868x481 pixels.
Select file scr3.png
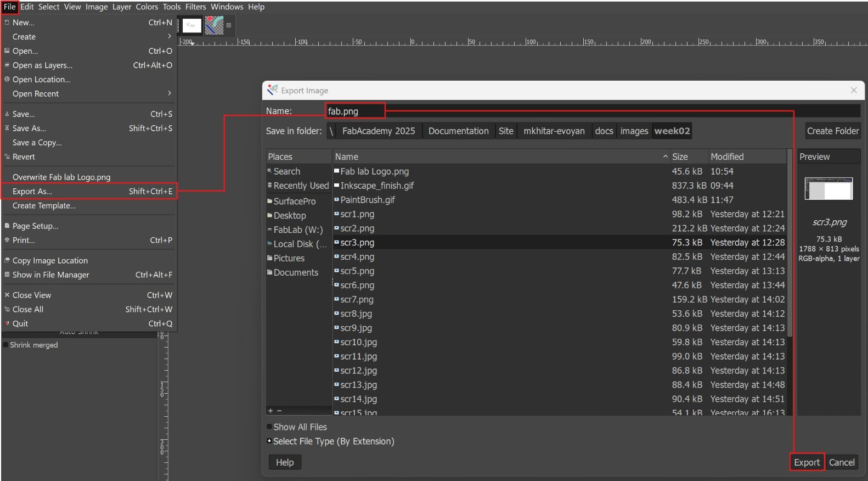click(560, 242)
